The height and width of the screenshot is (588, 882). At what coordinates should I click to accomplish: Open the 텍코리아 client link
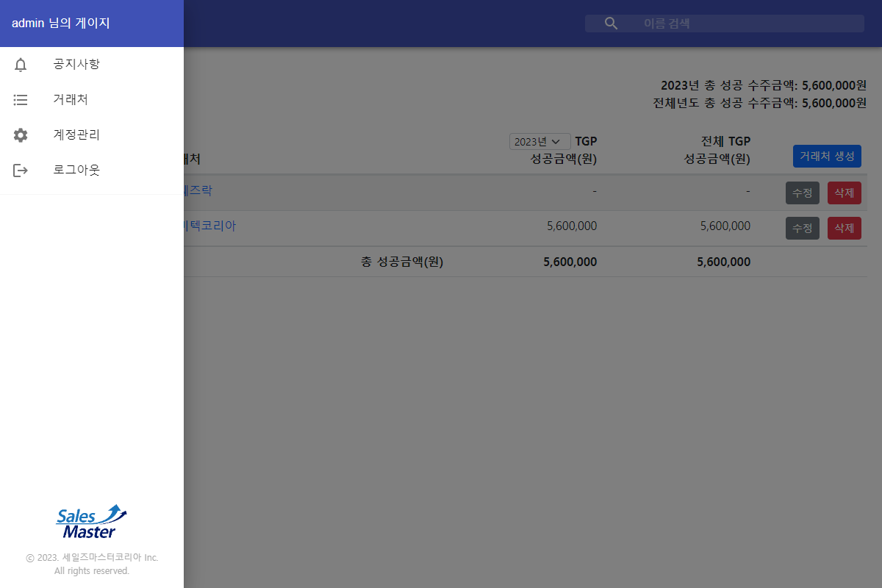click(209, 226)
